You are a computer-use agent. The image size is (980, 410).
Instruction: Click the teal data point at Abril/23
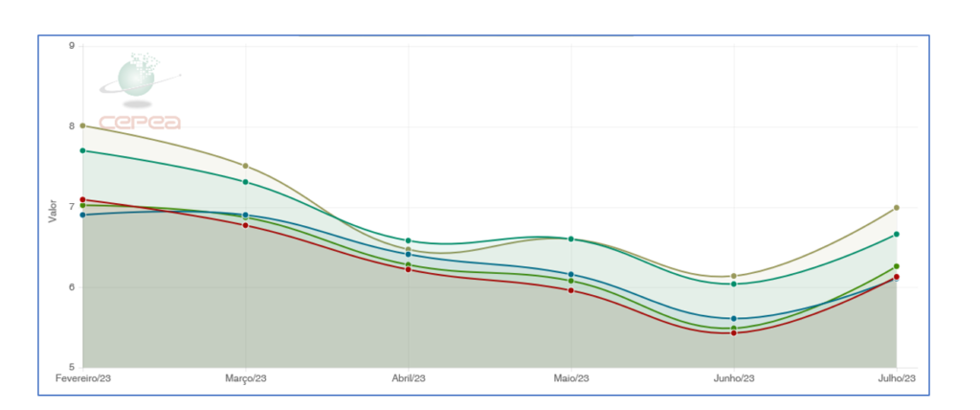pyautogui.click(x=409, y=240)
